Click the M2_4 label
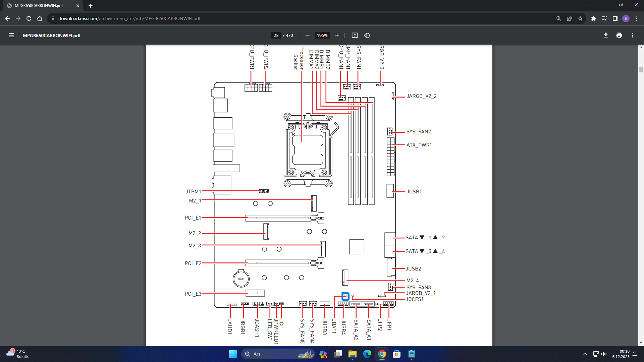This screenshot has width=644, height=362. tap(413, 281)
